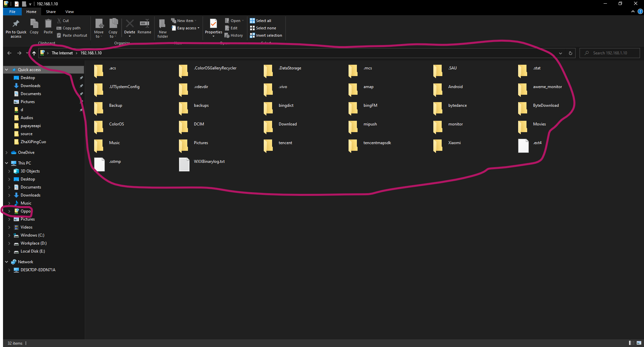Screen dimensions: 644x347
Task: Open the File menu tab
Action: click(x=12, y=12)
